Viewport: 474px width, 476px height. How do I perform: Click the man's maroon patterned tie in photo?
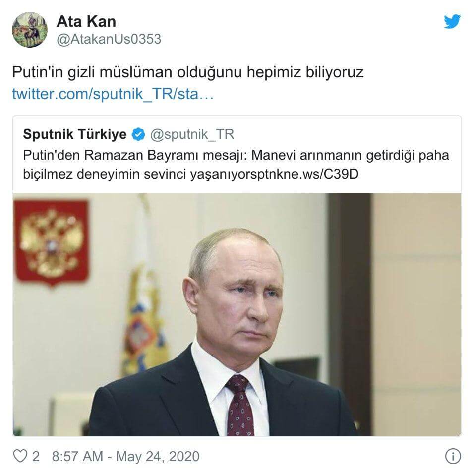click(x=240, y=405)
